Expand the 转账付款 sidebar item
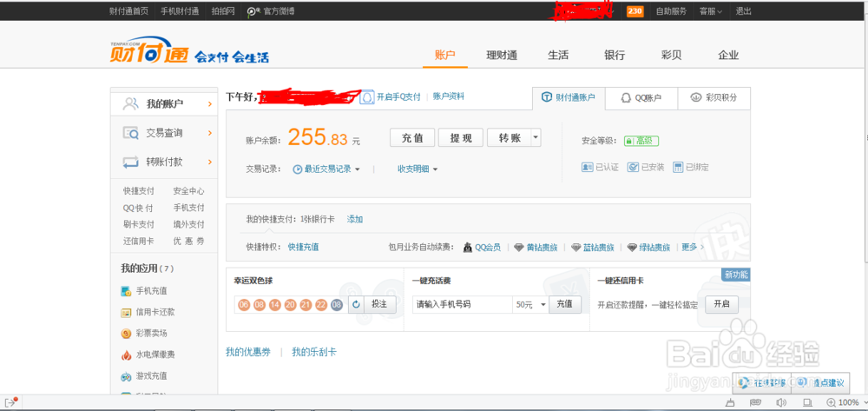The image size is (868, 411). tap(209, 162)
